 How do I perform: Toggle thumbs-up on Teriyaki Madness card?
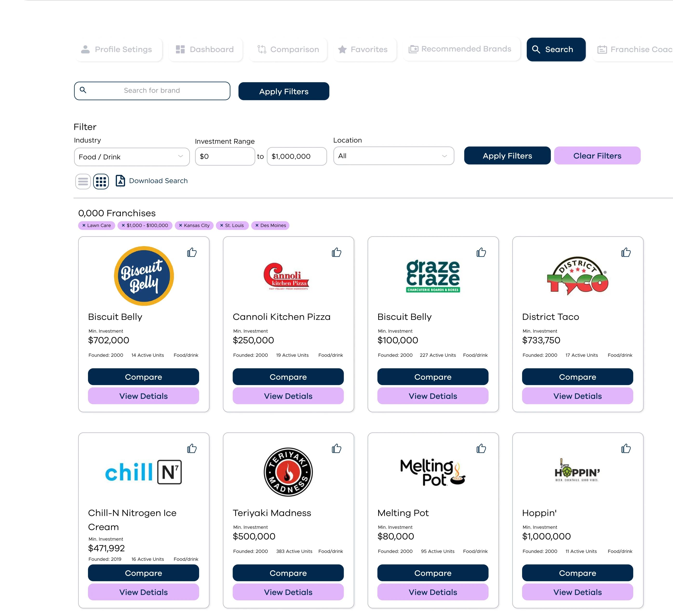point(336,448)
